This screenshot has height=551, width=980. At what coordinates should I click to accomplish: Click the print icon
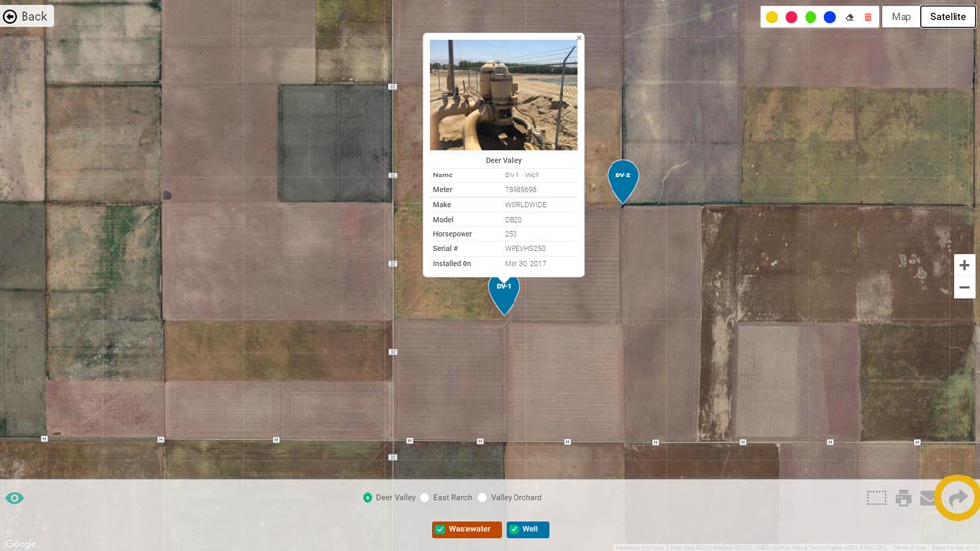[x=904, y=498]
